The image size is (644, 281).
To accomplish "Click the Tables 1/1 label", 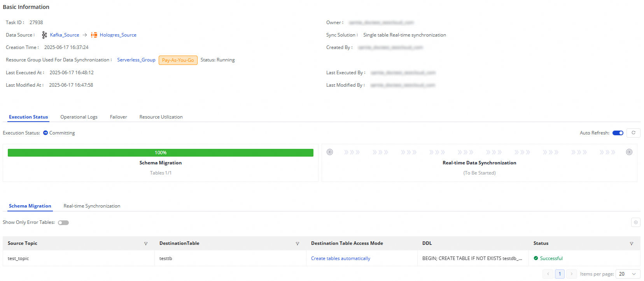I will pos(161,173).
